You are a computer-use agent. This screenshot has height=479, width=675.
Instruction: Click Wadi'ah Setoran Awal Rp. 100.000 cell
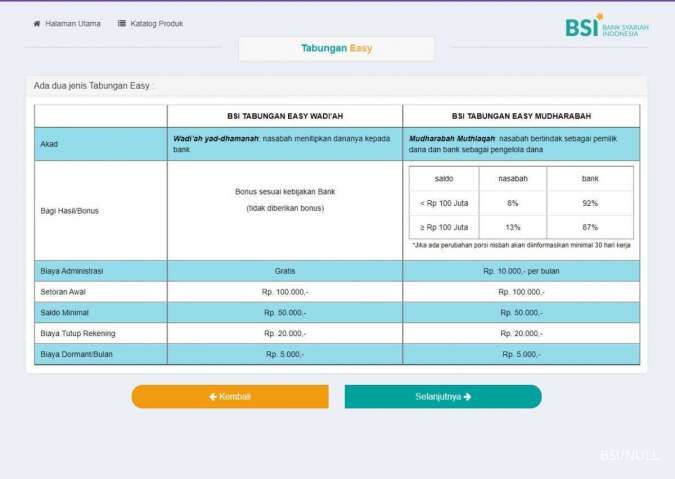coord(285,292)
